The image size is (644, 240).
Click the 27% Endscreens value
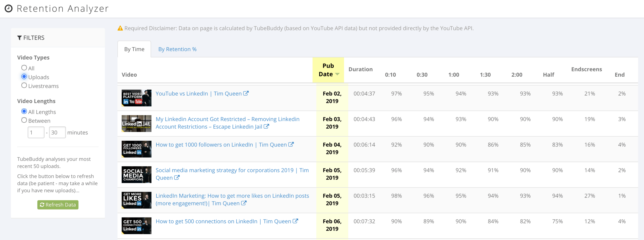click(x=590, y=196)
